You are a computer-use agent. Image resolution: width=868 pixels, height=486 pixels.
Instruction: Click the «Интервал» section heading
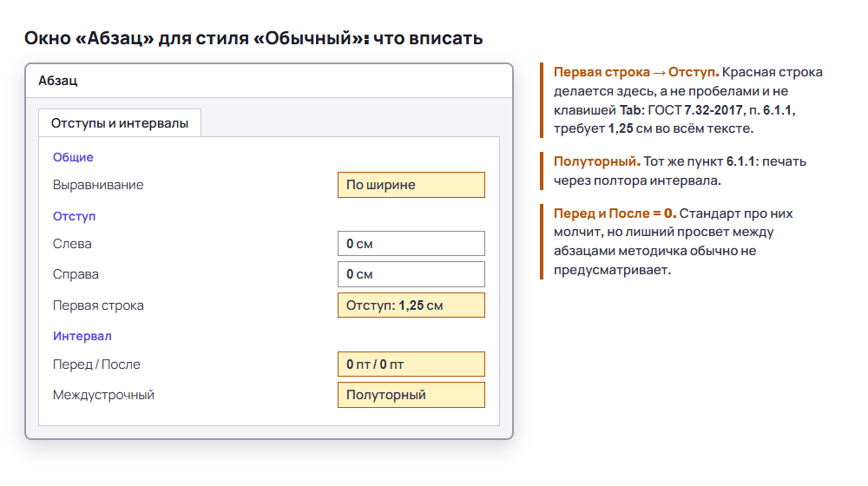82,336
